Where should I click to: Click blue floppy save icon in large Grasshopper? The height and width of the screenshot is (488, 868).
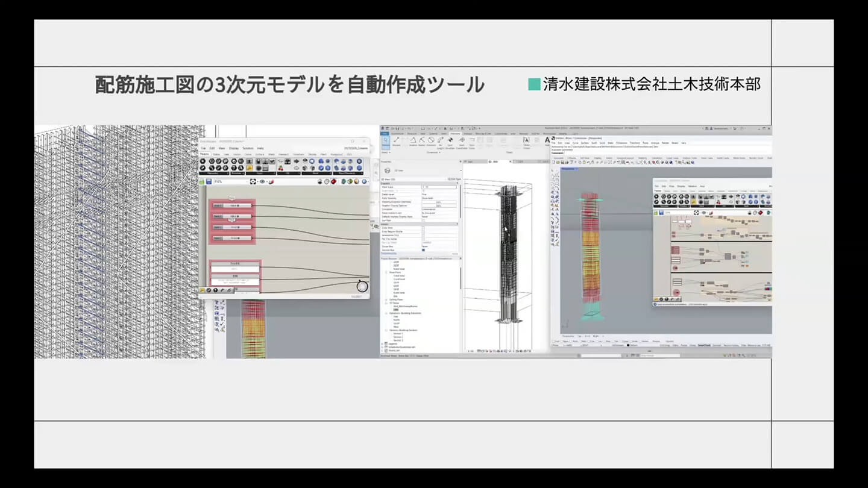point(209,182)
